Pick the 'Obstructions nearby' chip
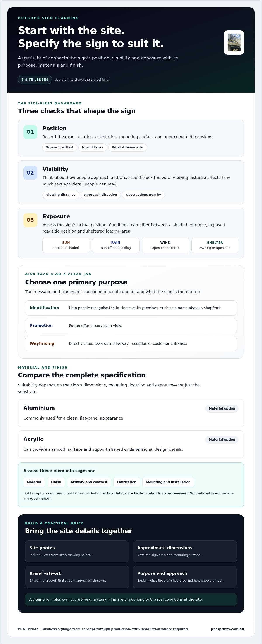 [x=143, y=195]
